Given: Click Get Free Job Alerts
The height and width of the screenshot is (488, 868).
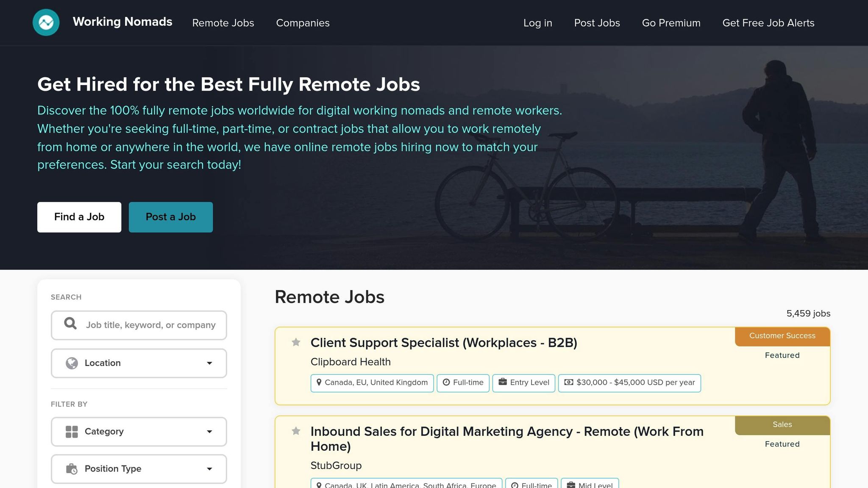Looking at the screenshot, I should click(768, 23).
